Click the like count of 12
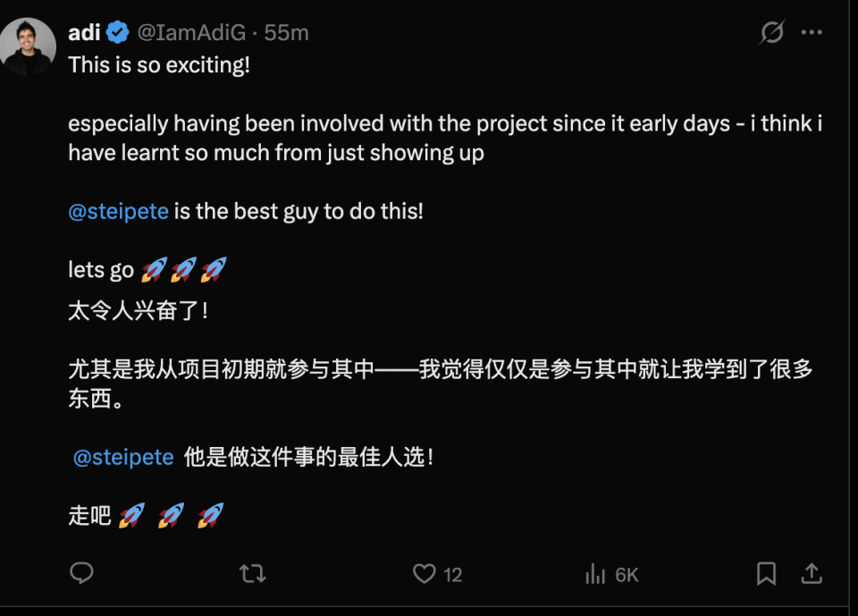This screenshot has width=858, height=616. pos(452,575)
